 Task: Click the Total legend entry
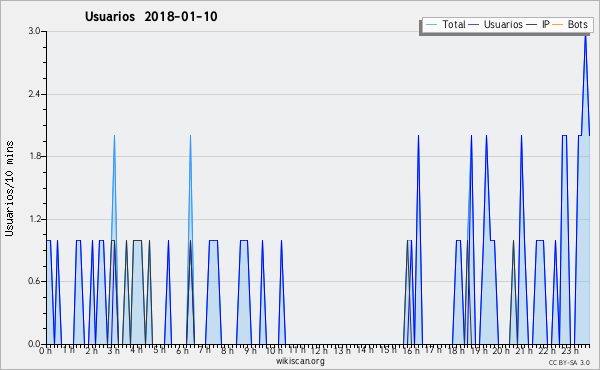[x=445, y=24]
